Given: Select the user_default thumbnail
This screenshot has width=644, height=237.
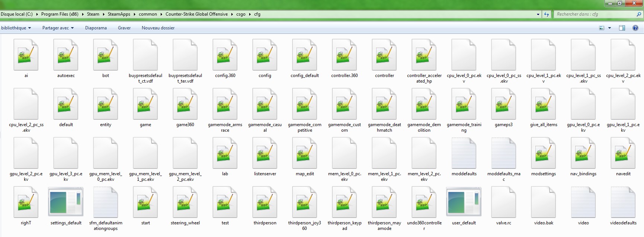Looking at the screenshot, I should (x=464, y=202).
